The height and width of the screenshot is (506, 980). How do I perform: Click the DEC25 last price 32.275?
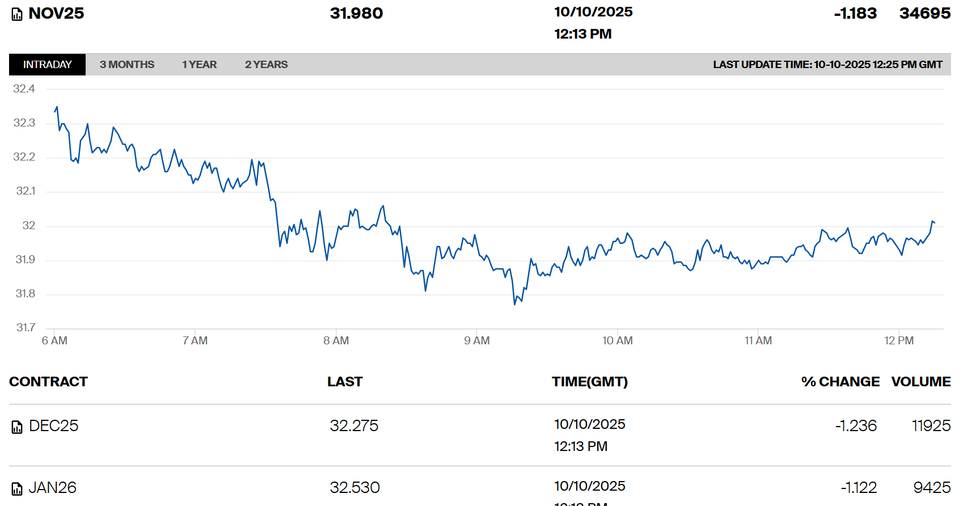354,426
